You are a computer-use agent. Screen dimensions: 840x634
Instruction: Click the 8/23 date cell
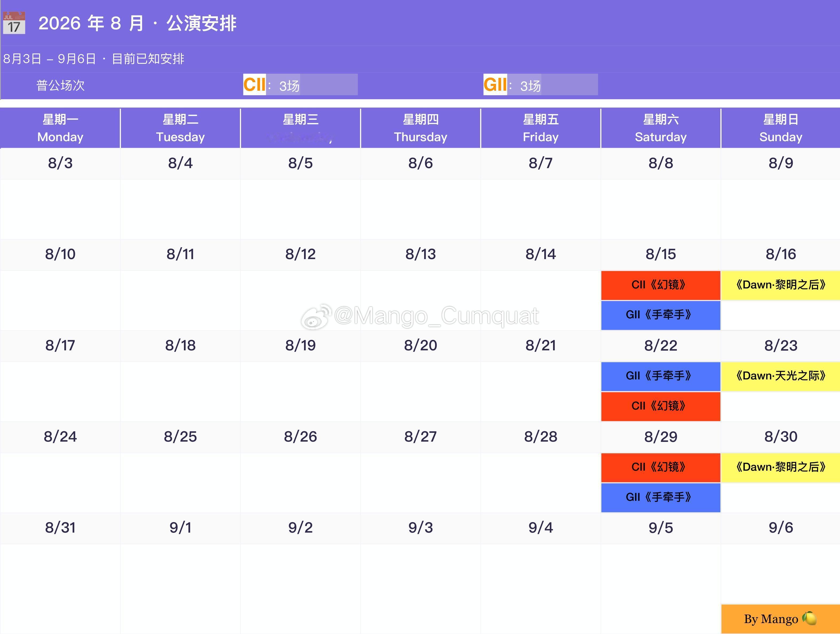(781, 346)
